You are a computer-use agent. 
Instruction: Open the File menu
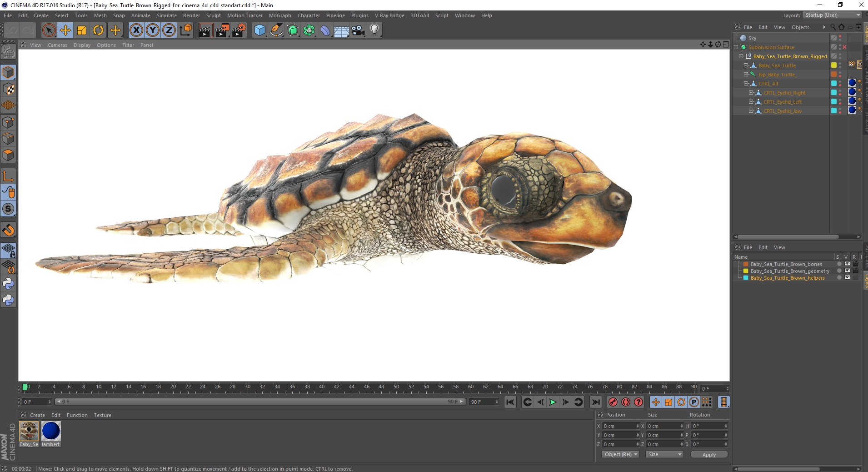tap(8, 15)
